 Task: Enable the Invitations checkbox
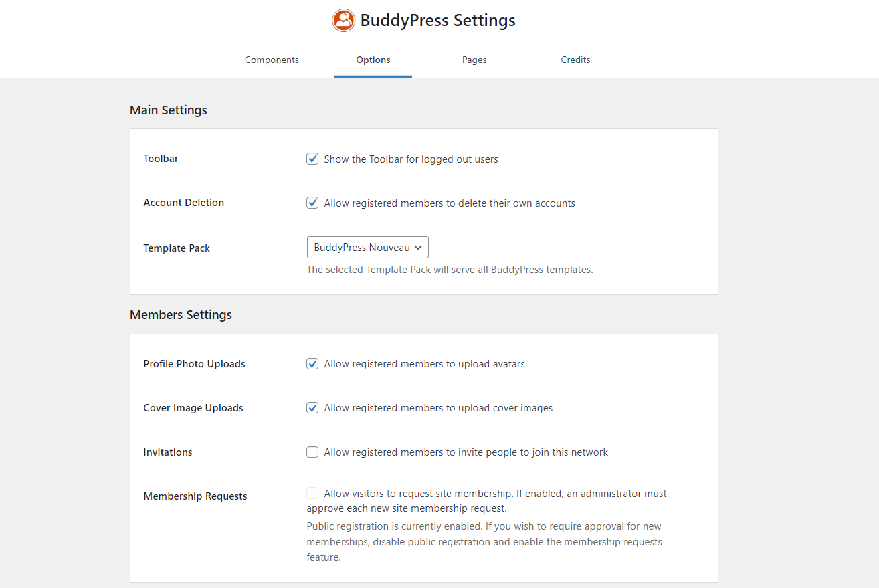[x=312, y=452]
